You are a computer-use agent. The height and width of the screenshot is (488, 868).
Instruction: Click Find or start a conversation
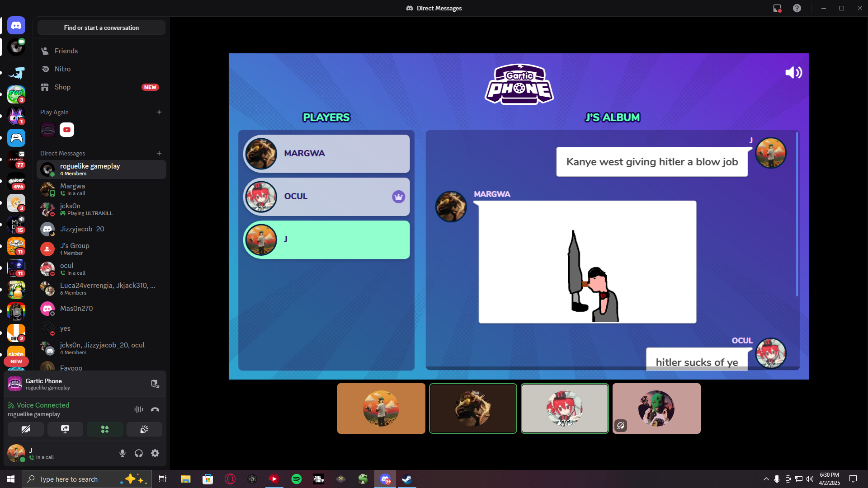coord(101,28)
